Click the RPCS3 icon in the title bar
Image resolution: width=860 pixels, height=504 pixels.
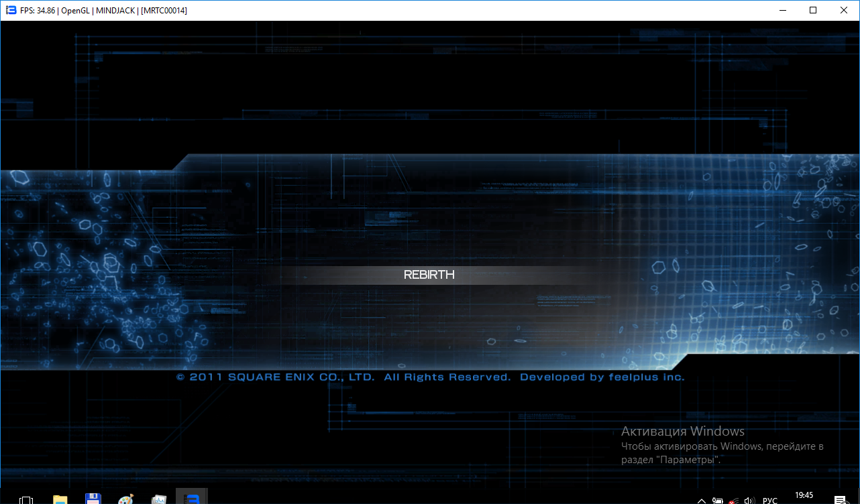pyautogui.click(x=11, y=10)
